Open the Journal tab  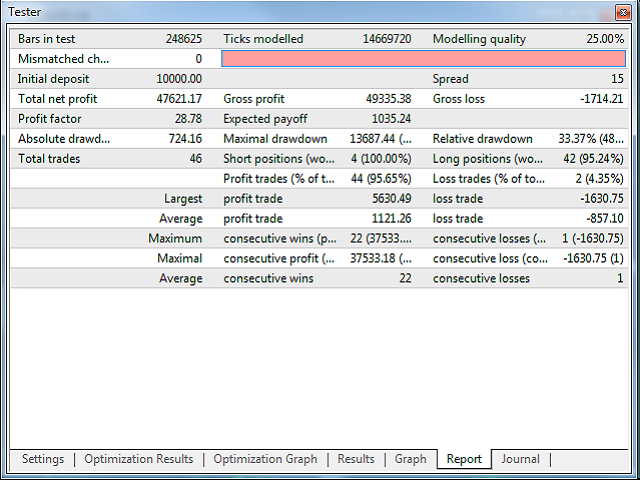[520, 459]
